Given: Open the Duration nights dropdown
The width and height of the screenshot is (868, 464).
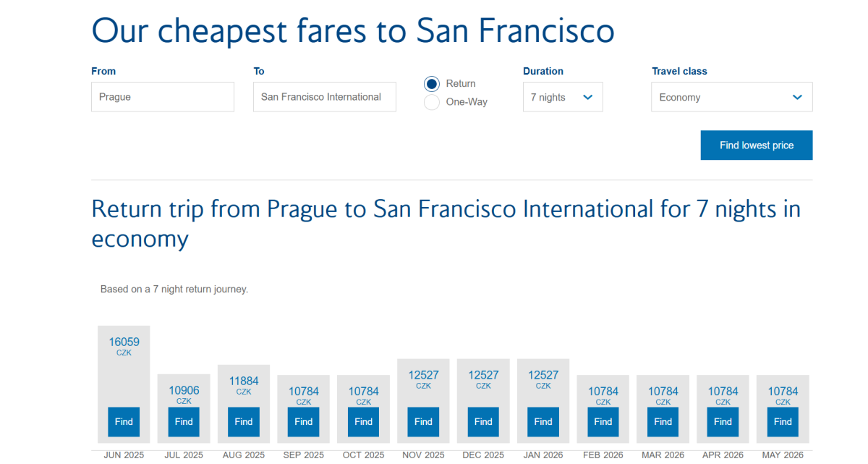Looking at the screenshot, I should [x=563, y=97].
